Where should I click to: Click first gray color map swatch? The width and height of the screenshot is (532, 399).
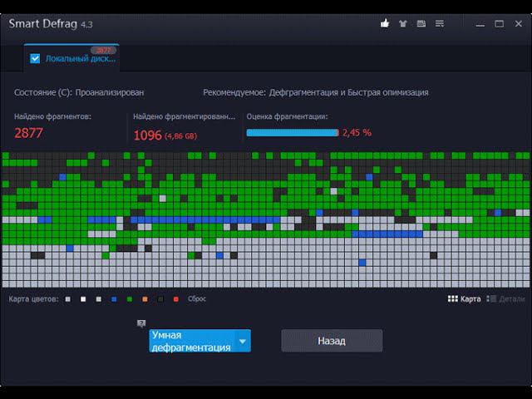click(68, 299)
